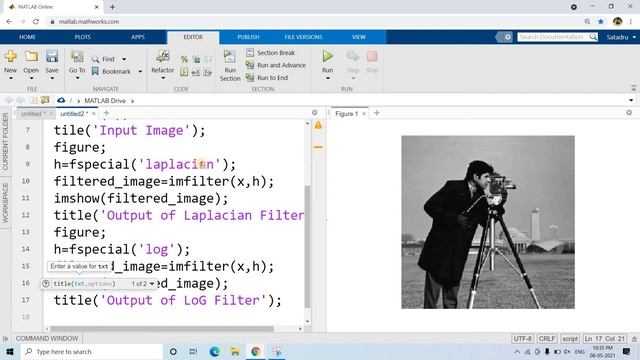Viewport: 640px width, 360px height.
Task: Click the decrease indent icon in Code group
Action: click(x=196, y=72)
